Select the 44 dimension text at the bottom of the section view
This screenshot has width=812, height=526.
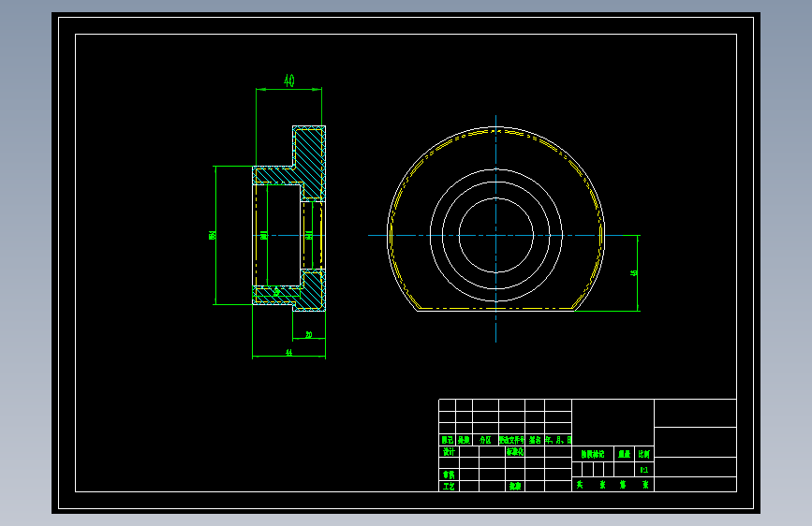289,352
